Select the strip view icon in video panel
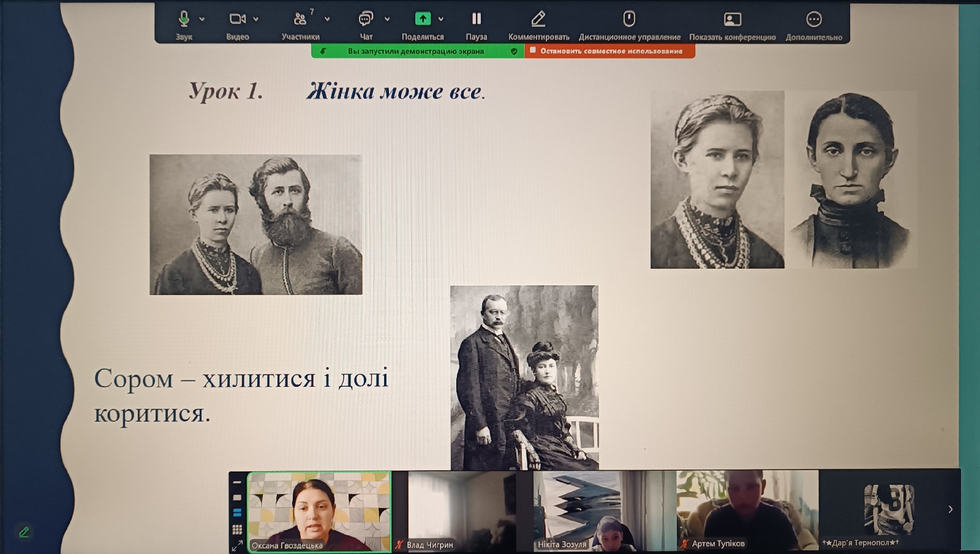Screen dimensions: 980x554 (237, 512)
